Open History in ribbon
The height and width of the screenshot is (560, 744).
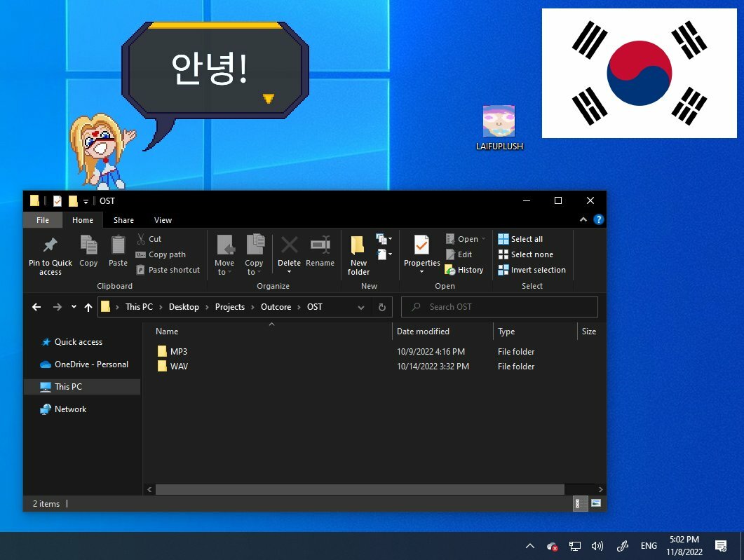(464, 270)
